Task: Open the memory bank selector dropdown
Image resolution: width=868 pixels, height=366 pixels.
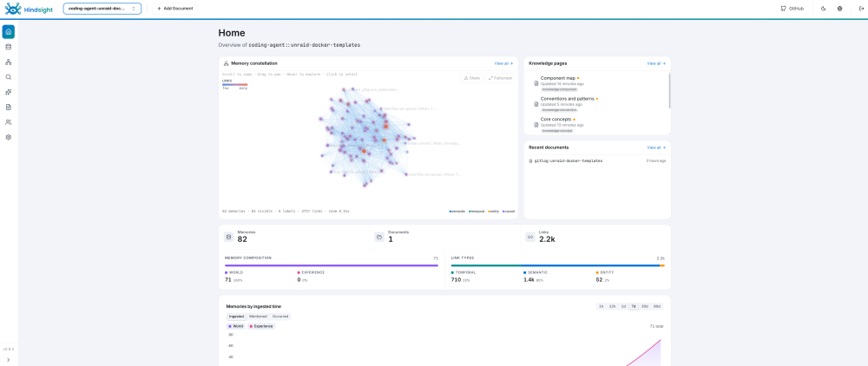Action: pyautogui.click(x=102, y=9)
